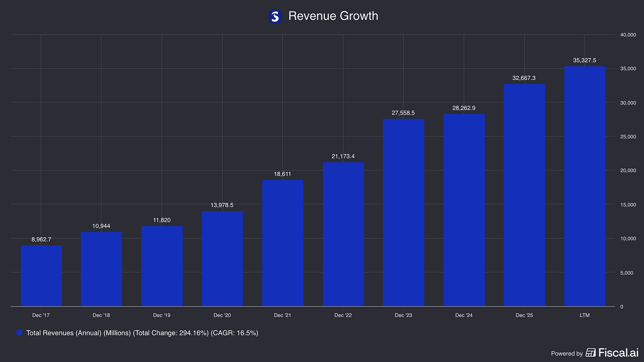Select the Dec '23 bar showing 27,558.5
Image resolution: width=644 pixels, height=362 pixels.
[403, 213]
